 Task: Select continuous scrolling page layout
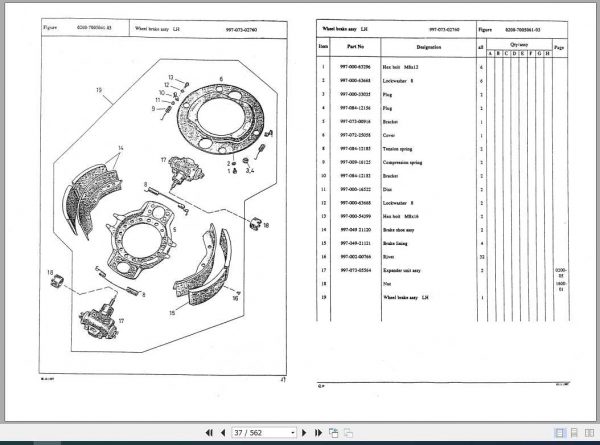tap(574, 433)
